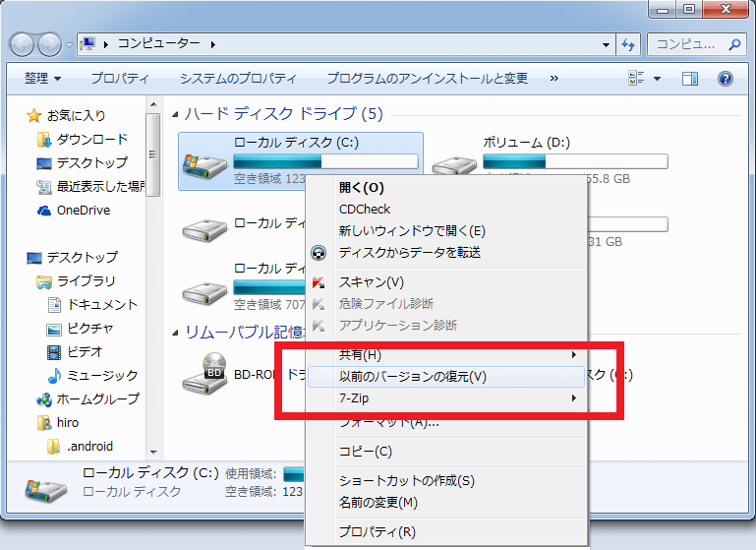Open OneDrive in the favorites sidebar
This screenshot has width=756, height=550.
(83, 210)
